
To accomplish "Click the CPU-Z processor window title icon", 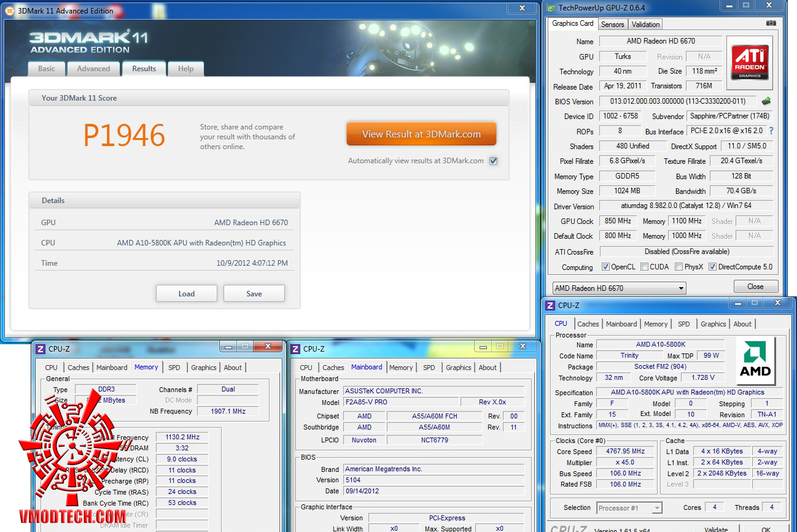I will click(550, 305).
